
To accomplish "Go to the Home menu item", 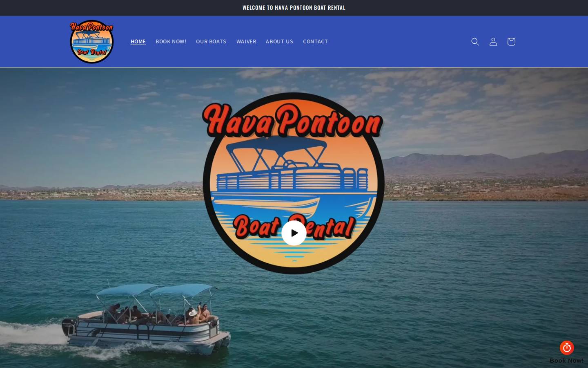I will [x=138, y=42].
